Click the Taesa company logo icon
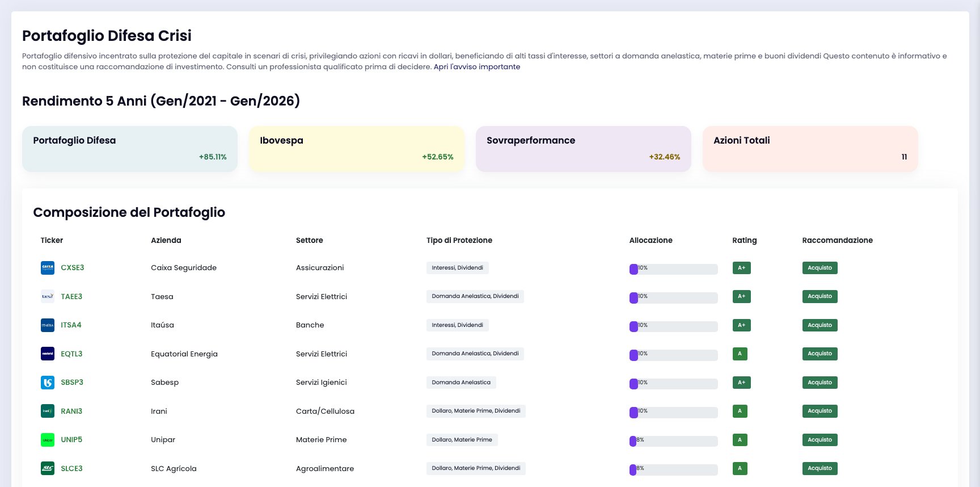Screen dimensions: 980x487 (x=48, y=296)
